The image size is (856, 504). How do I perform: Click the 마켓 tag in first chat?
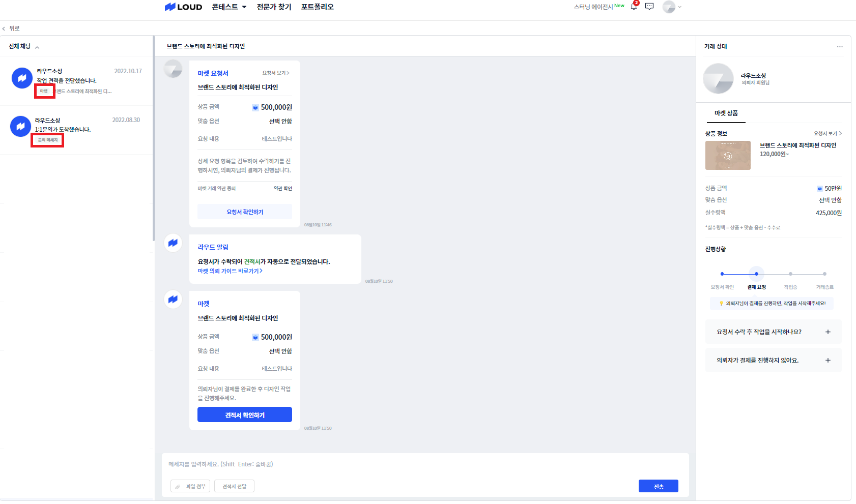click(x=44, y=91)
